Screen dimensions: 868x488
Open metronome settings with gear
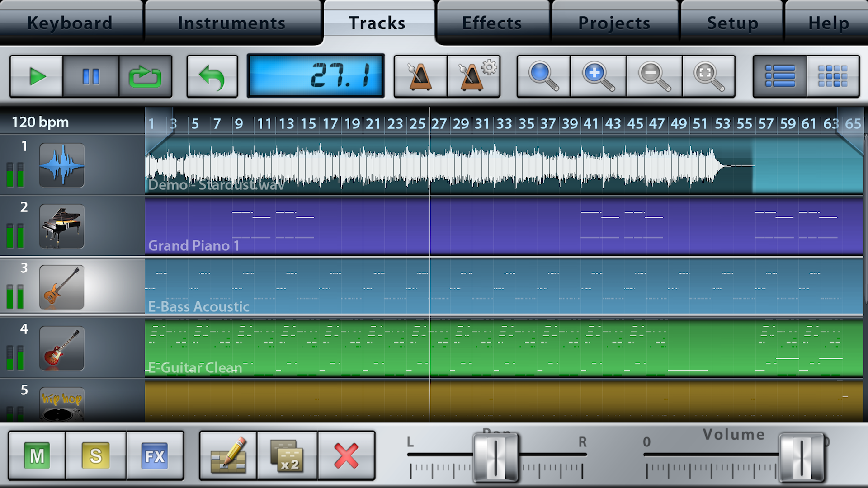click(x=474, y=76)
